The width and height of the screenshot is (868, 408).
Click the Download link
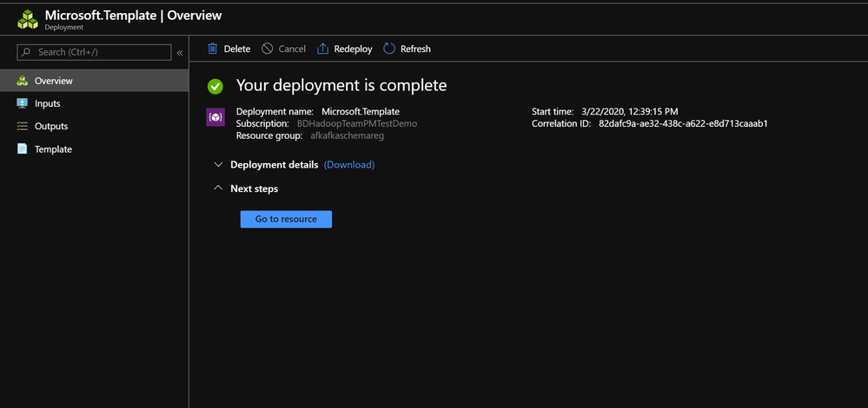coord(349,165)
